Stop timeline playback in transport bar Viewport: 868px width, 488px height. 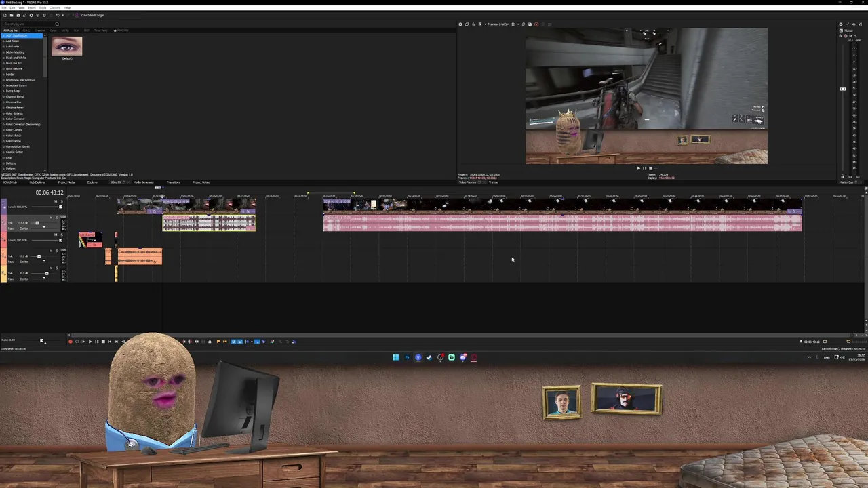tap(103, 342)
